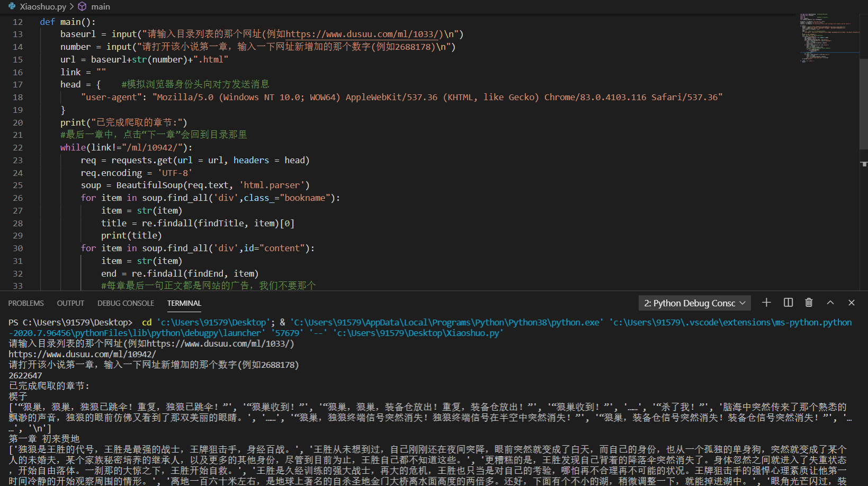Click '楔子' line in terminal output

click(x=18, y=396)
